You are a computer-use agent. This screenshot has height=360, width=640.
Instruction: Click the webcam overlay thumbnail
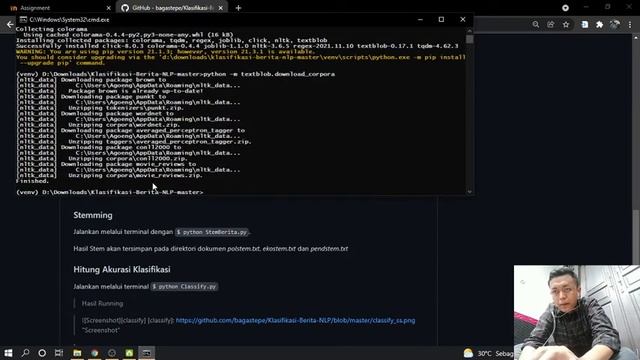pyautogui.click(x=577, y=312)
